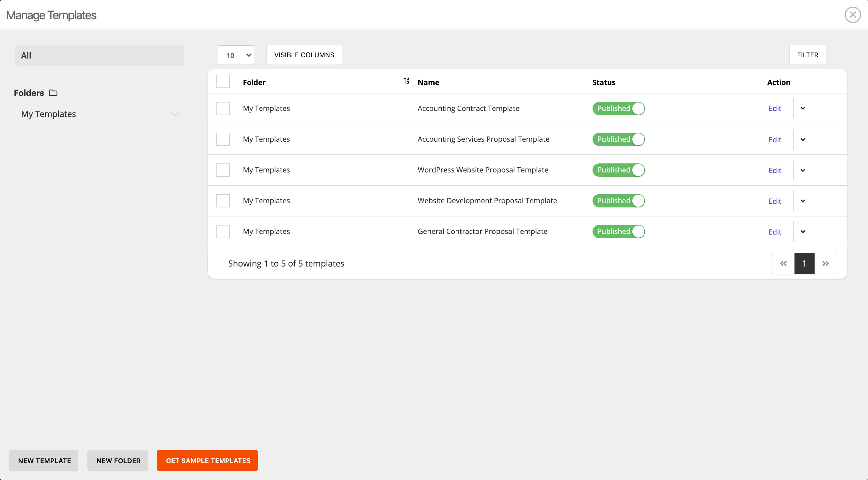Toggle Published status for Accounting Contract Template
Screen dimensions: 868x480
[618, 108]
